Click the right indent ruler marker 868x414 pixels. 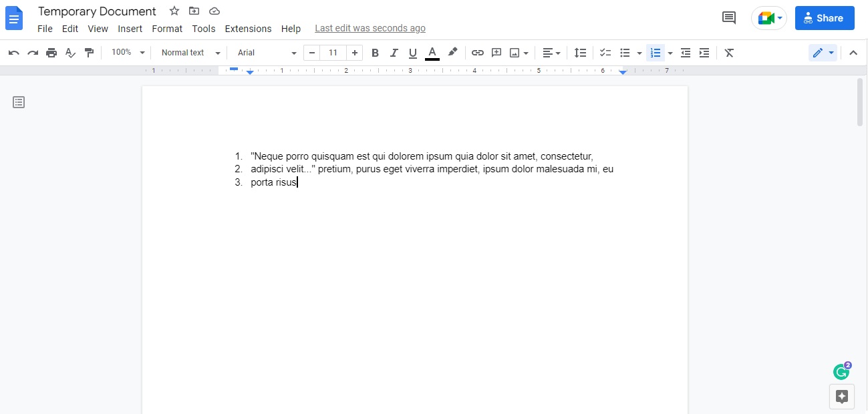click(x=623, y=71)
